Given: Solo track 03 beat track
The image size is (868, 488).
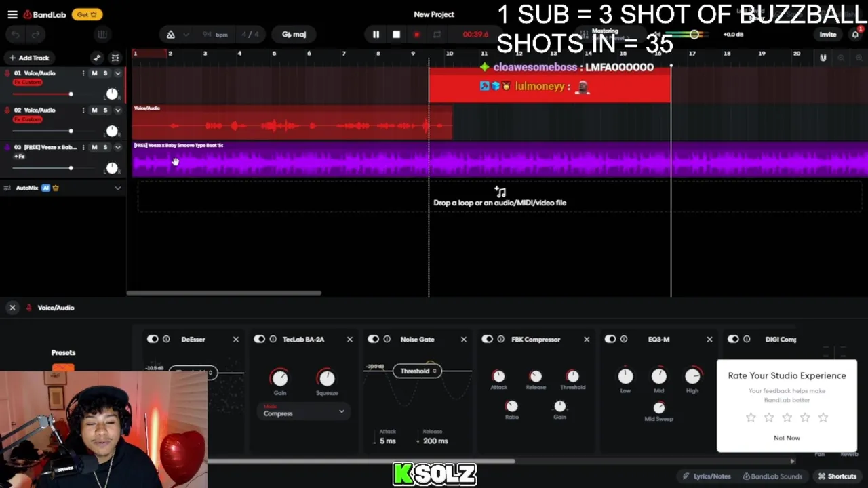Looking at the screenshot, I should coord(105,147).
